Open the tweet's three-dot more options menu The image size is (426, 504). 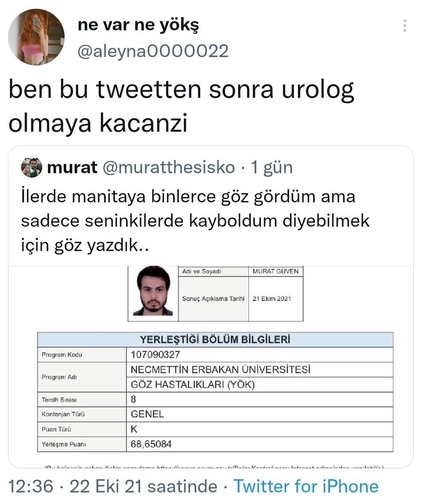pyautogui.click(x=405, y=26)
